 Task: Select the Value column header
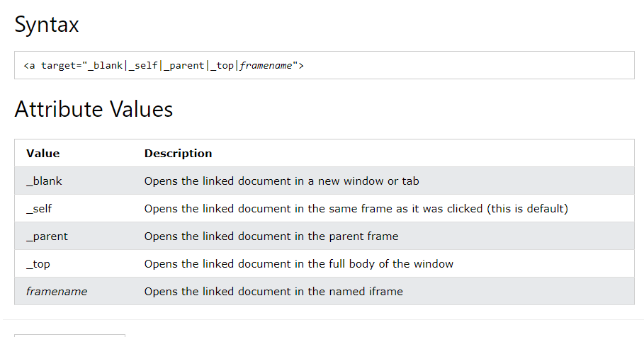click(43, 154)
